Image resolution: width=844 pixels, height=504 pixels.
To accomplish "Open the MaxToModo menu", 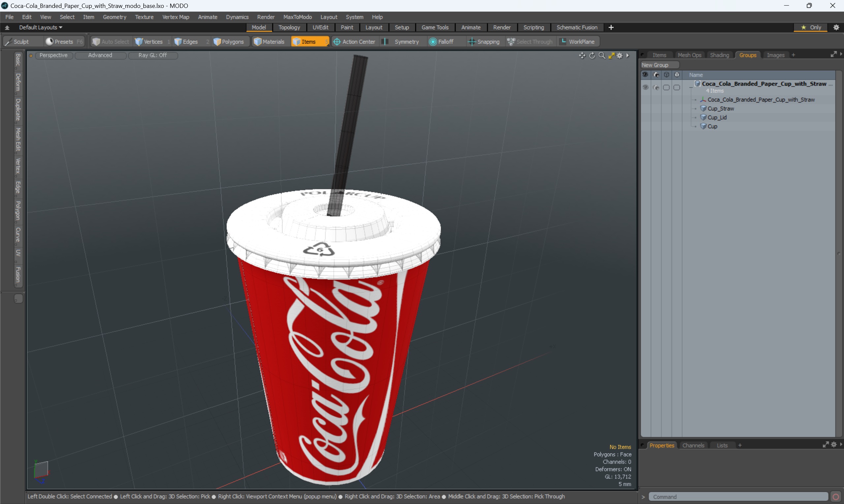I will [x=297, y=16].
